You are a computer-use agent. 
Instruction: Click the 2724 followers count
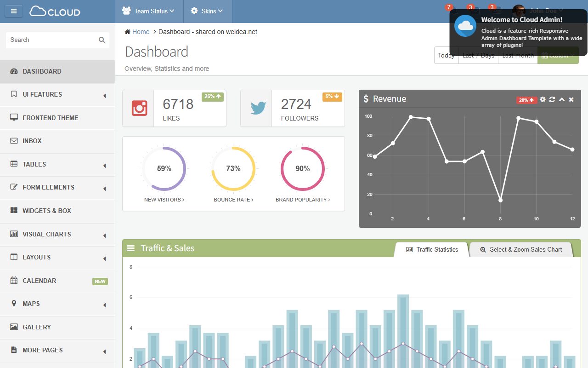pos(296,104)
